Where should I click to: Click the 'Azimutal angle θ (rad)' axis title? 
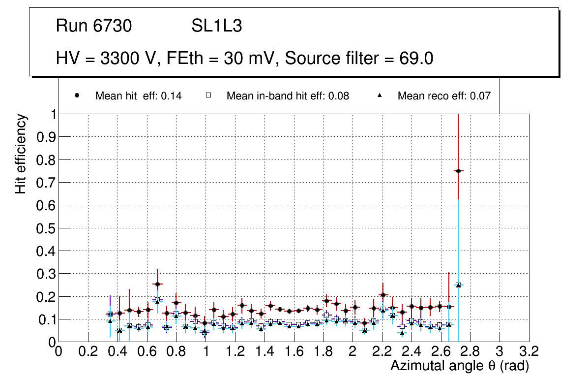pos(459,365)
